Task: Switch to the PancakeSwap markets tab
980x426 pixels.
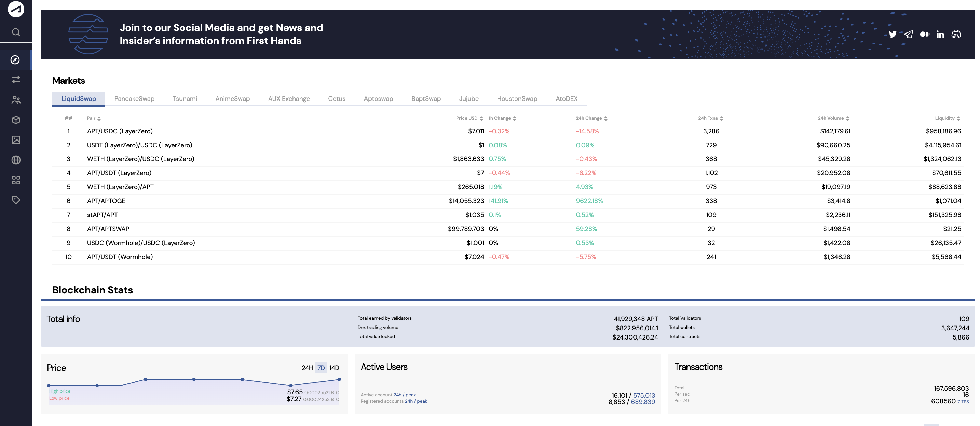Action: [134, 98]
